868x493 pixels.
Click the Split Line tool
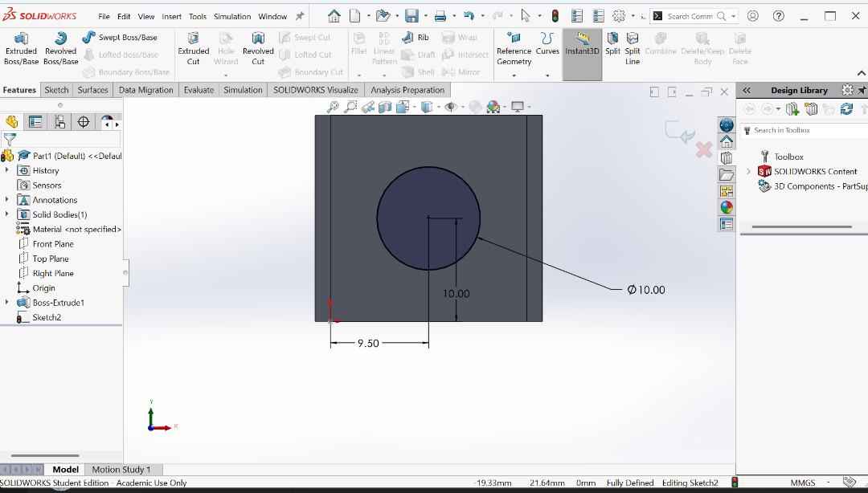point(633,47)
